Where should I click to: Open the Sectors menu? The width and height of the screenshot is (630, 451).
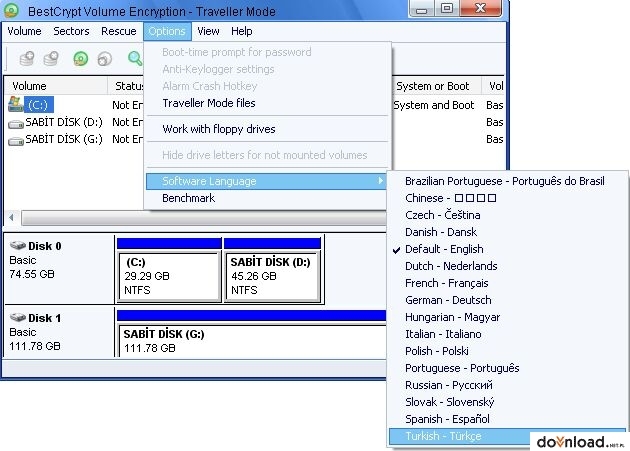[x=71, y=31]
